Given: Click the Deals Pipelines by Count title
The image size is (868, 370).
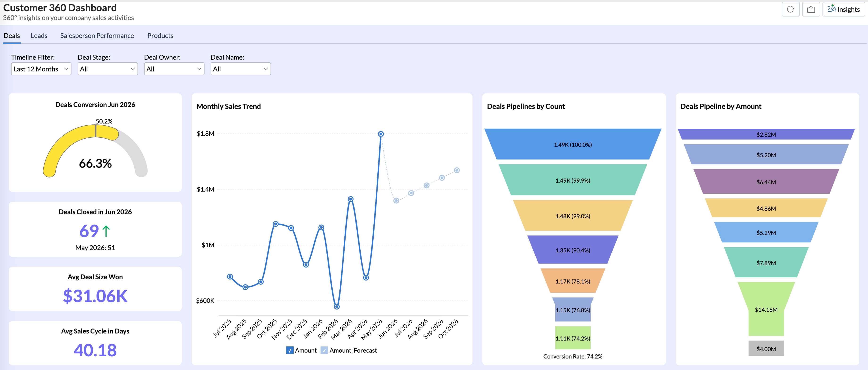Looking at the screenshot, I should [526, 106].
